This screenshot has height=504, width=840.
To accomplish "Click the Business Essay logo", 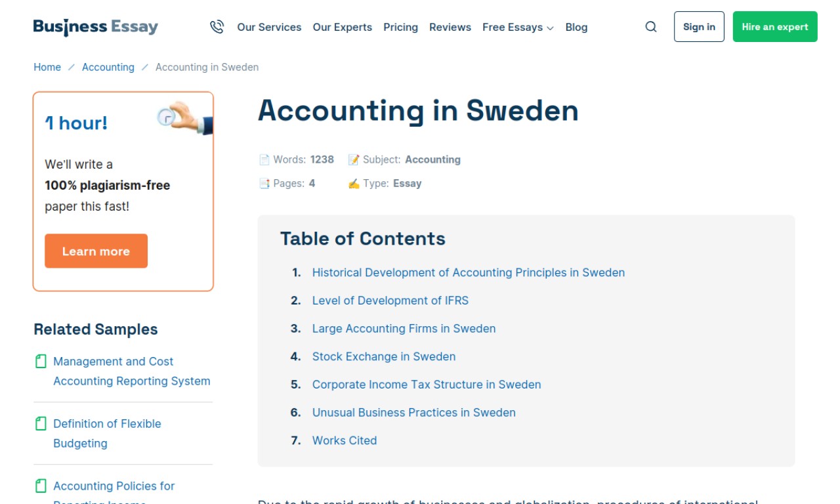I will click(x=96, y=27).
